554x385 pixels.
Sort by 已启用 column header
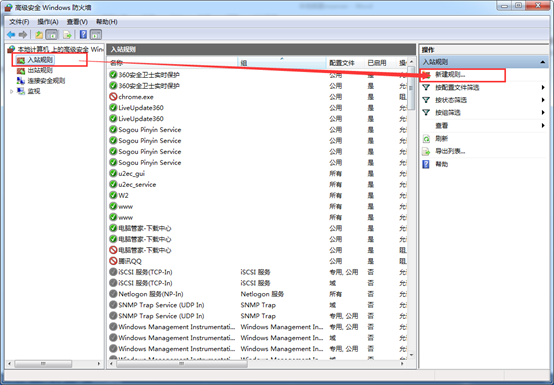[377, 63]
